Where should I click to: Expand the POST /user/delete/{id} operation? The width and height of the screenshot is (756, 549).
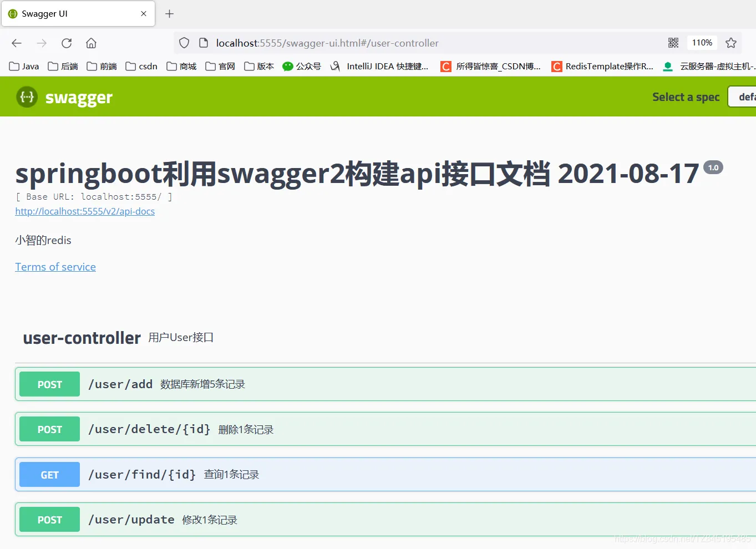click(x=385, y=429)
